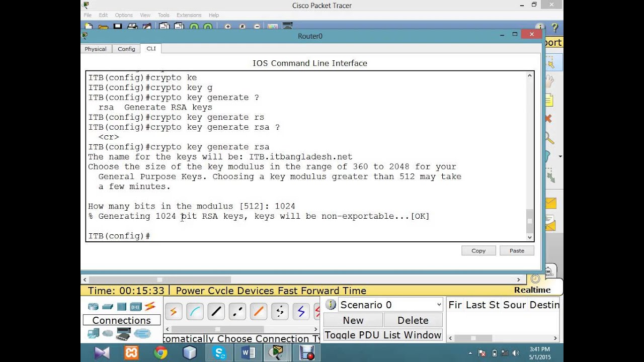This screenshot has width=644, height=362.
Task: Click the Copy button
Action: pos(478,250)
